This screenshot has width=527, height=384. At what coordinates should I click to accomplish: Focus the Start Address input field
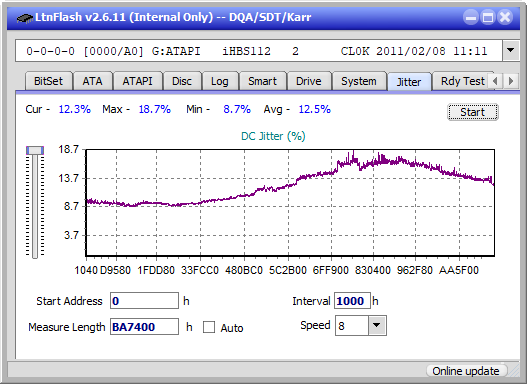tap(144, 301)
